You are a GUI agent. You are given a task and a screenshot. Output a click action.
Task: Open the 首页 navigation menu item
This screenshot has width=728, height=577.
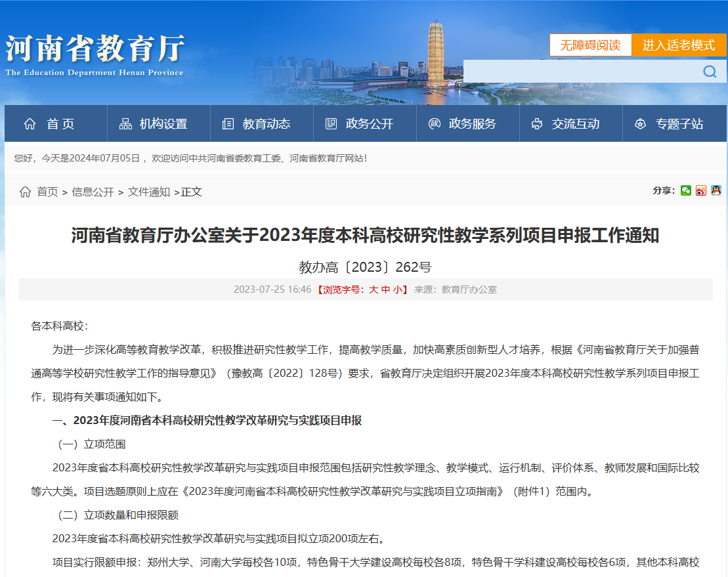pyautogui.click(x=60, y=123)
